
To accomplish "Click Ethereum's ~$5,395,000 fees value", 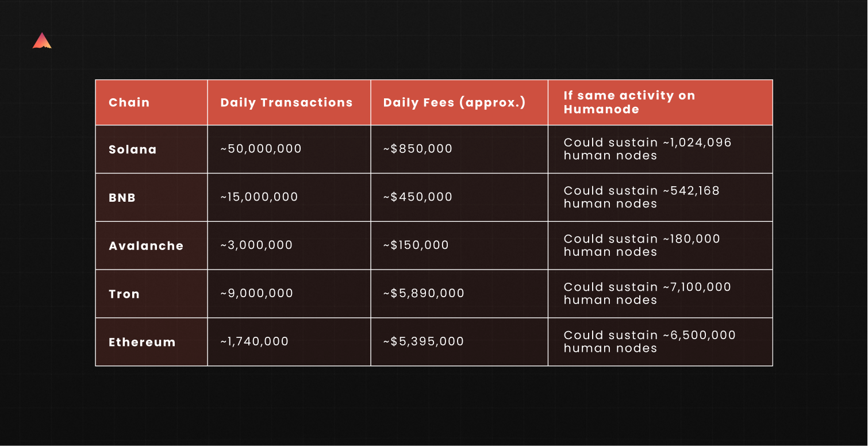I will coord(424,341).
